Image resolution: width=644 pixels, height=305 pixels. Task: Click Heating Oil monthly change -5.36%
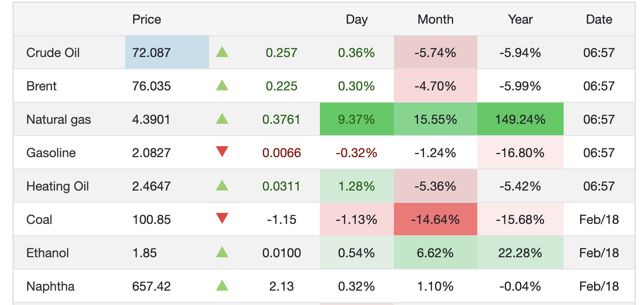click(x=435, y=186)
